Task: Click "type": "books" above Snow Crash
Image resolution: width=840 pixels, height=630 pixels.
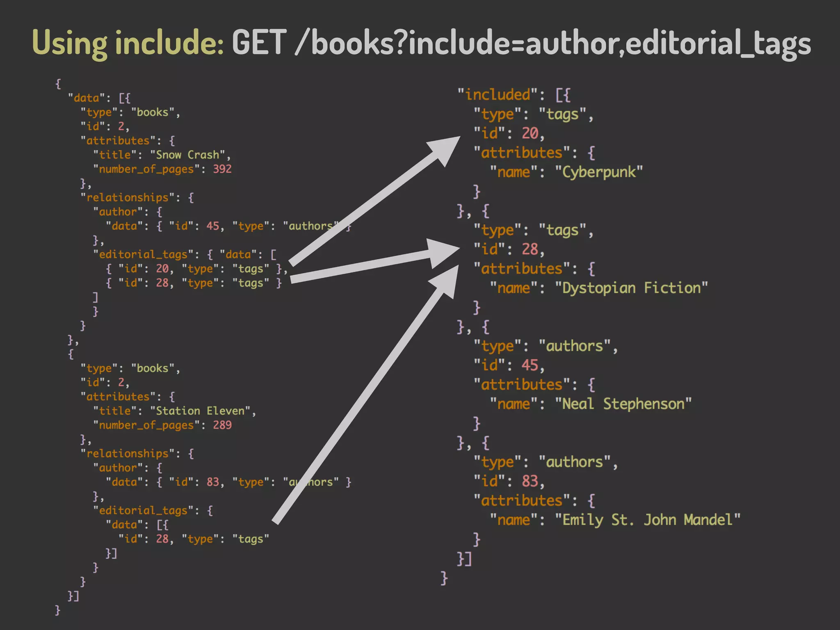Action: click(130, 112)
